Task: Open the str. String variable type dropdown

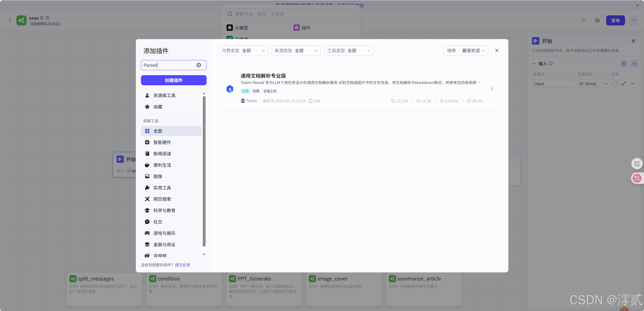Action: [x=593, y=83]
